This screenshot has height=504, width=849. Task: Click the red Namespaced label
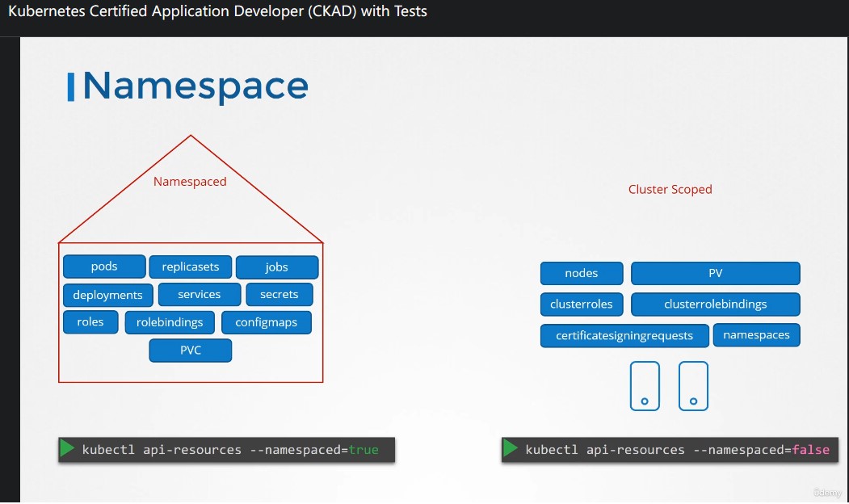[190, 182]
